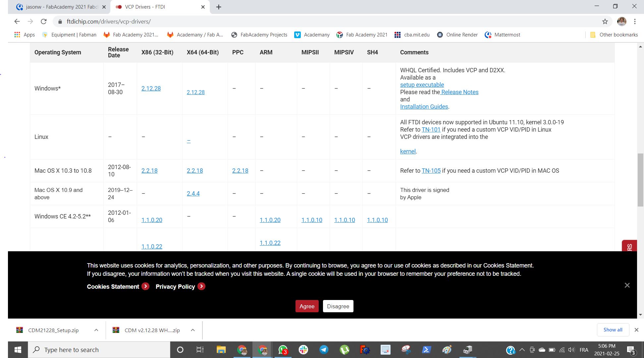Expand options for the CDM v2.12.28 download
Viewport: 644px width, 358px height.
pyautogui.click(x=193, y=330)
